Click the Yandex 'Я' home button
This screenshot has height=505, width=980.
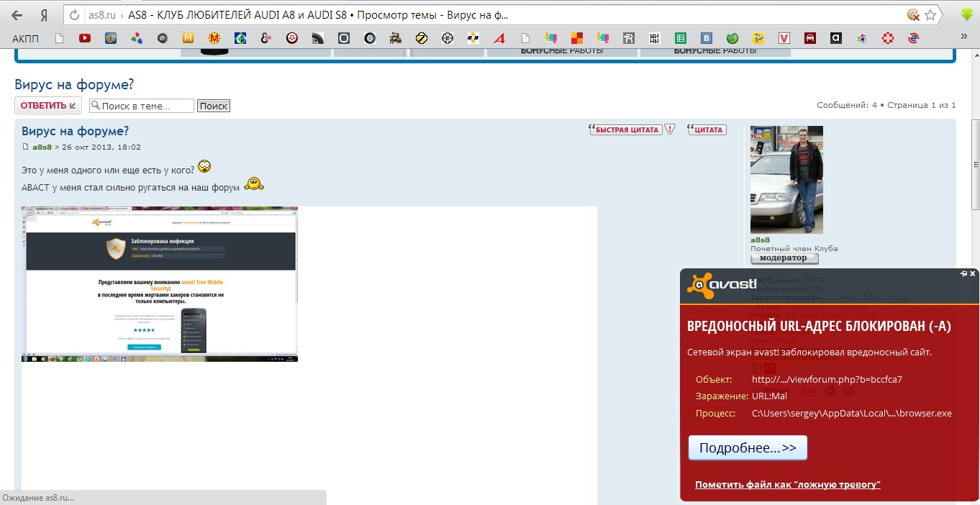[44, 15]
